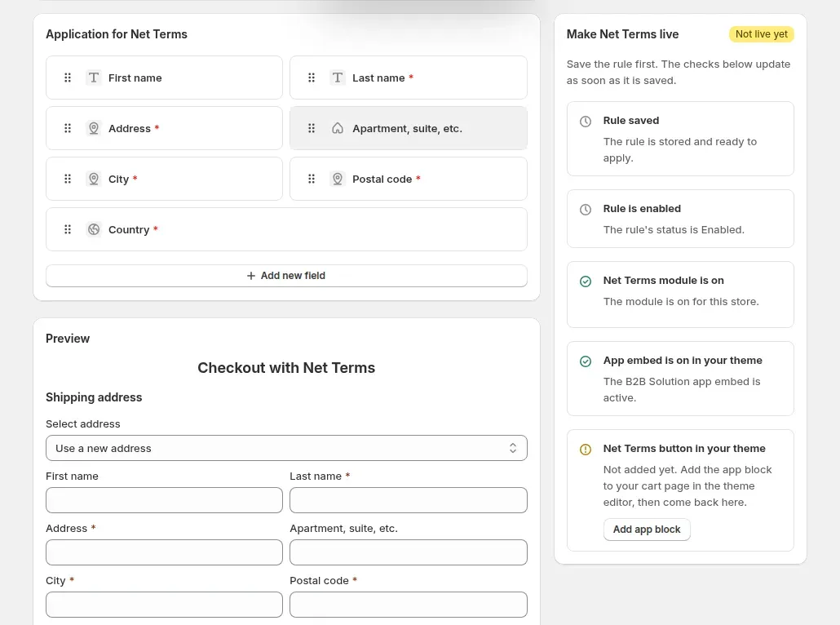Select the Last name field card
This screenshot has height=625, width=840.
[409, 78]
